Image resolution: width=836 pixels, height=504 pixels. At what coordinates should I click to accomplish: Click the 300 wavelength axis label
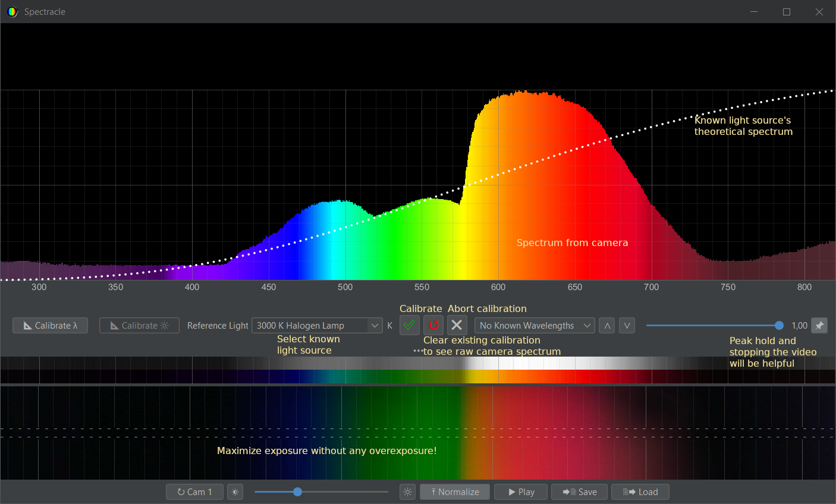coord(39,287)
